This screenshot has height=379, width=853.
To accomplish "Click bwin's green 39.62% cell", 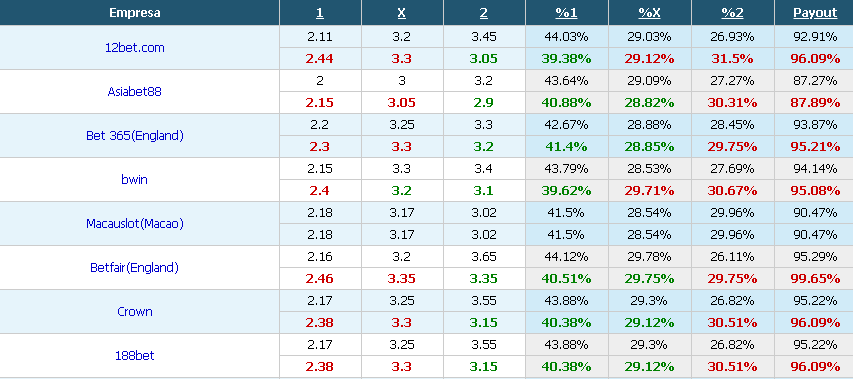I will pos(566,191).
